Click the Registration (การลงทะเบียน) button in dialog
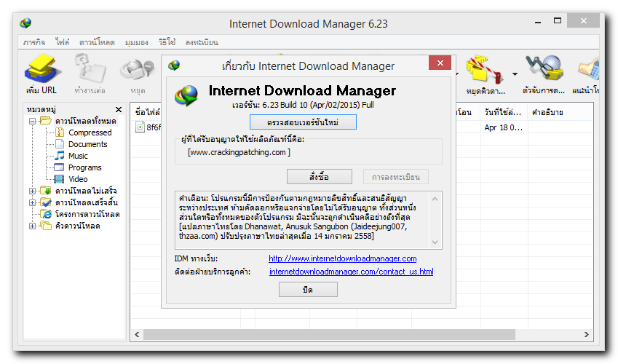The width and height of the screenshot is (618, 364). [396, 177]
